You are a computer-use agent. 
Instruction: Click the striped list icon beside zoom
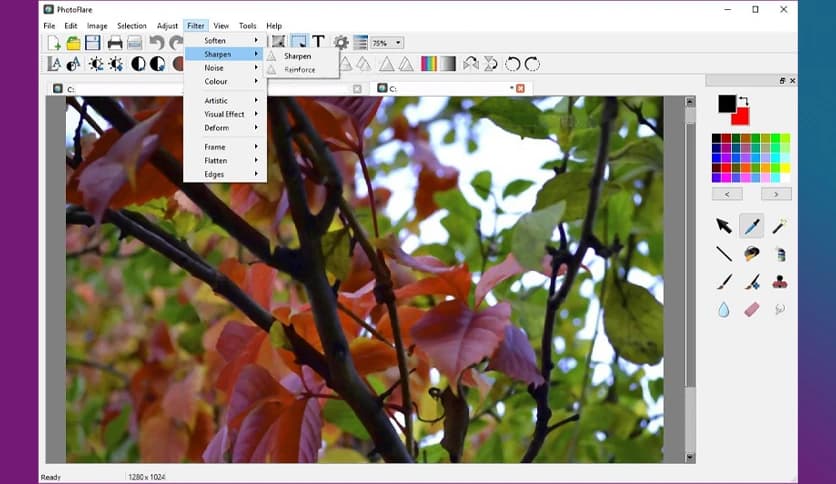[x=360, y=42]
